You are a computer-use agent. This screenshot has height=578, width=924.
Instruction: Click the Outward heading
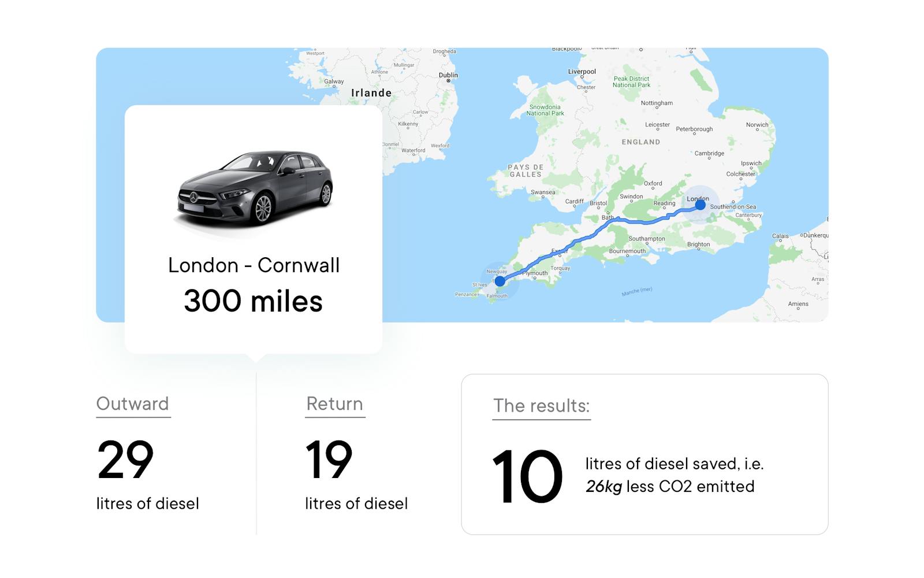(133, 403)
